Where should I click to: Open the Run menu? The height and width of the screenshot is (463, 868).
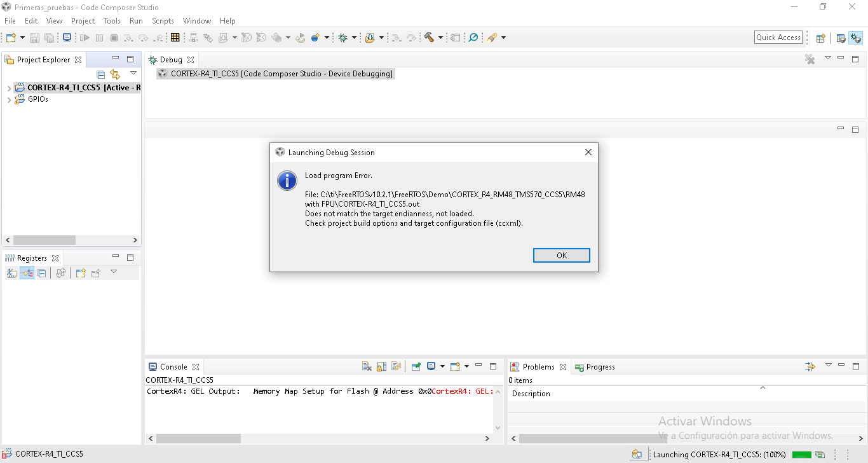[136, 21]
